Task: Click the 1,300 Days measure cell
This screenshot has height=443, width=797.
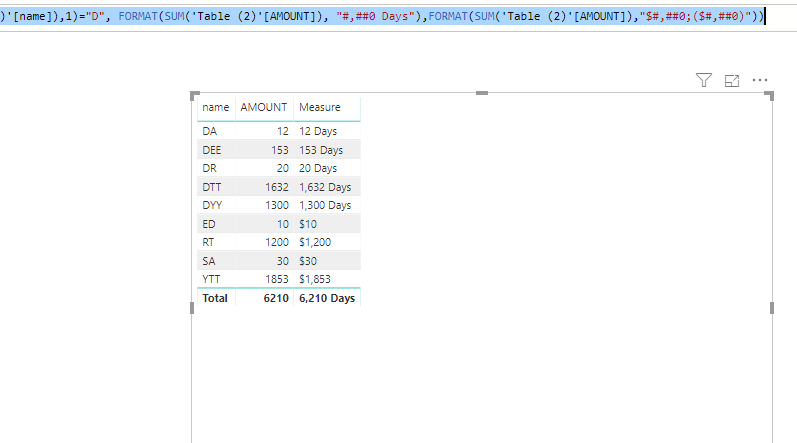Action: coord(325,205)
